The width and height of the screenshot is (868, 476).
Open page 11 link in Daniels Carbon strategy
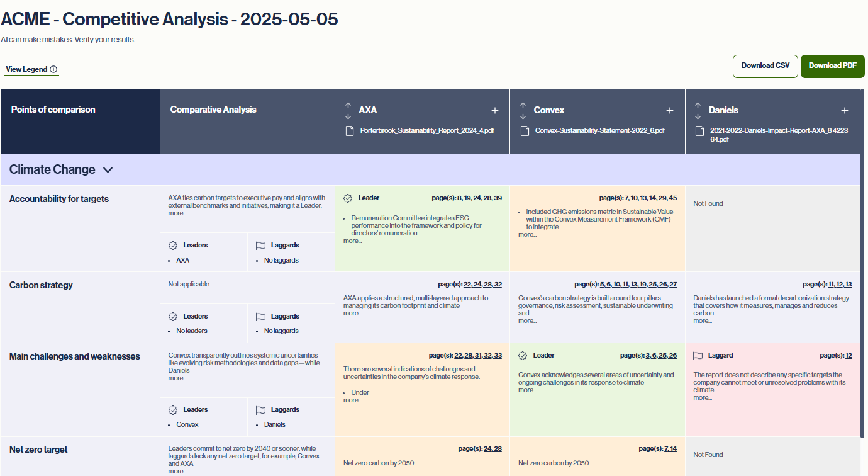[831, 284]
